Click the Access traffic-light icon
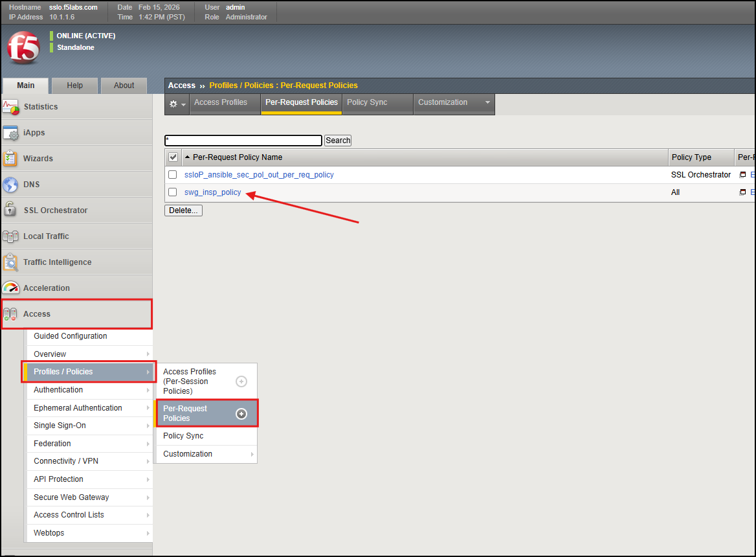The image size is (756, 557). tap(10, 314)
